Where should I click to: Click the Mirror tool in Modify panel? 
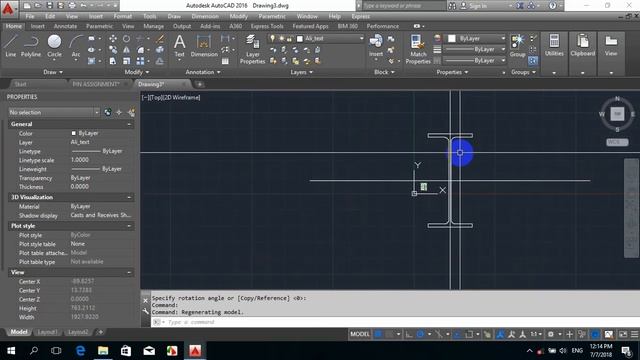pos(127,50)
